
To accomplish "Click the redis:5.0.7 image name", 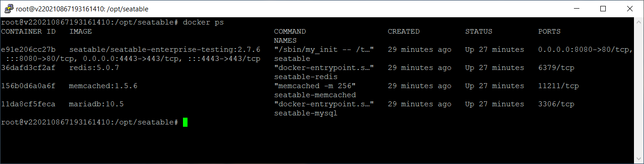I will pyautogui.click(x=94, y=68).
